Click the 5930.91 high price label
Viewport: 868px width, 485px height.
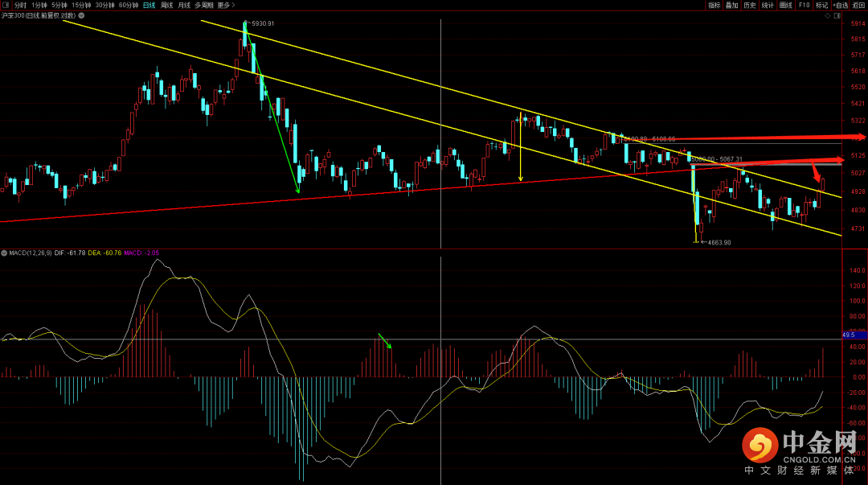(262, 23)
